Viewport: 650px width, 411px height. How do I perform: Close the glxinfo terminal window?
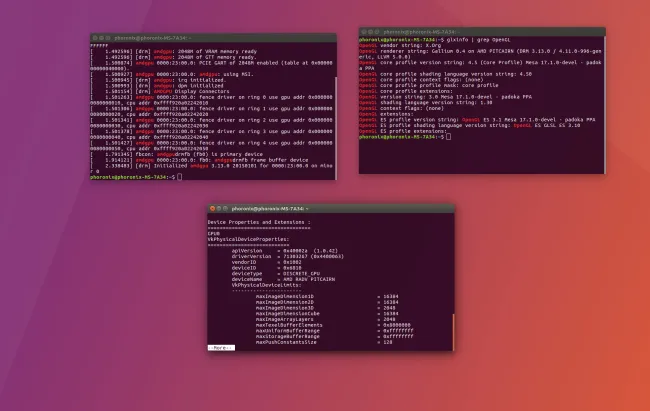point(364,32)
